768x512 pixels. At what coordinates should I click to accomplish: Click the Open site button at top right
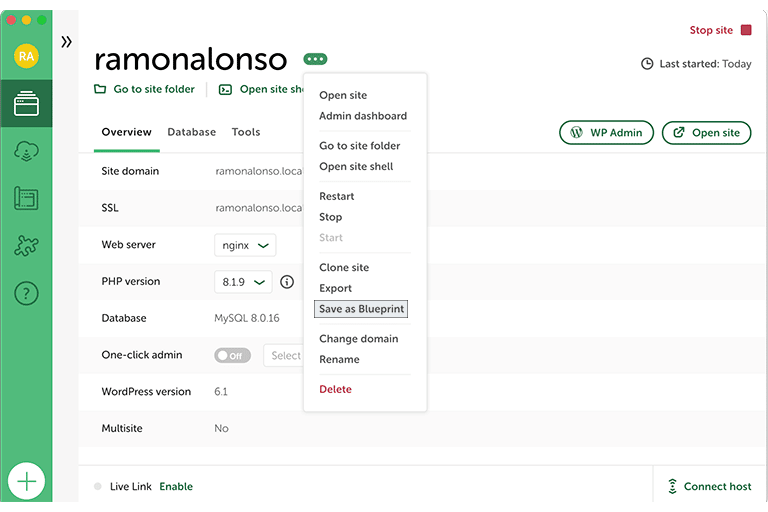point(706,133)
